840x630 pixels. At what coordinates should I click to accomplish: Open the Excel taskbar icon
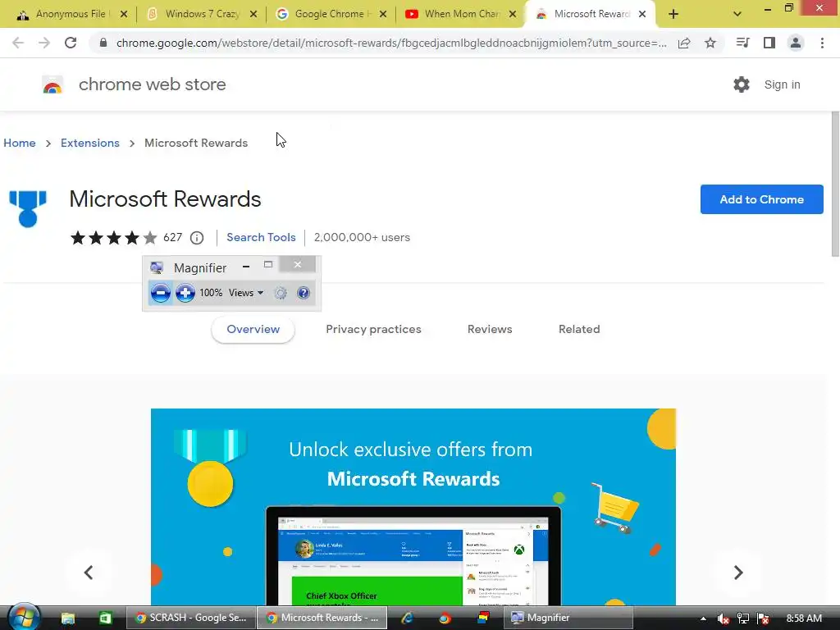click(105, 619)
